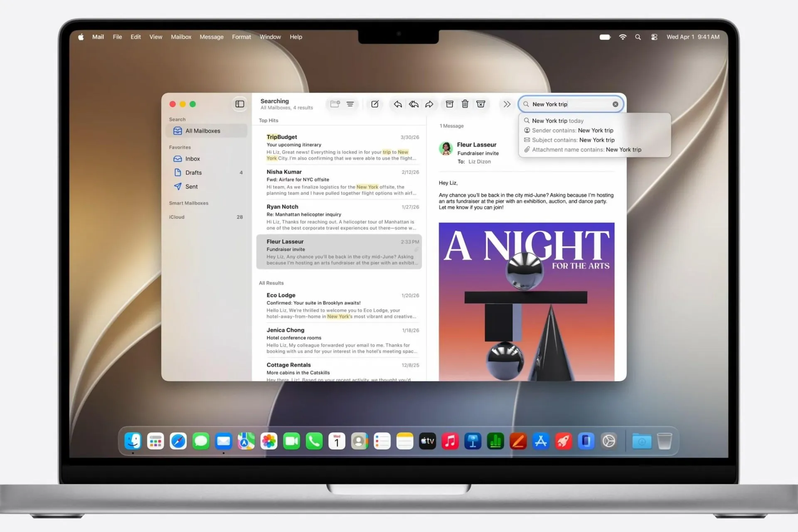Open FaceTime from the Dock
The width and height of the screenshot is (798, 532).
pos(291,441)
